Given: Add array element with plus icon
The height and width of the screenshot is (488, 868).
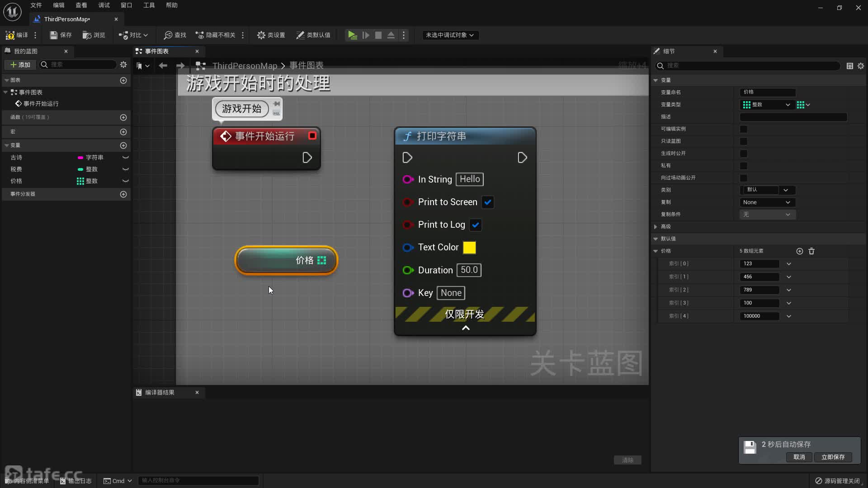Looking at the screenshot, I should (800, 251).
